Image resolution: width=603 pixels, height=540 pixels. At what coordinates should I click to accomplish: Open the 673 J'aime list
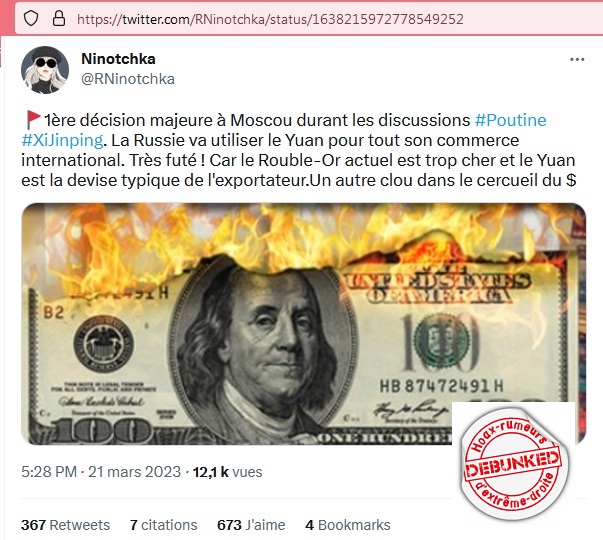251,525
